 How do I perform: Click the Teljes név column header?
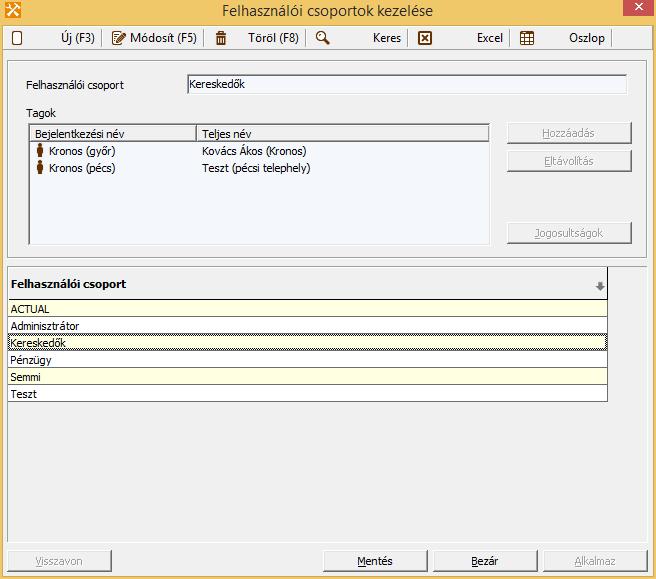[342, 134]
